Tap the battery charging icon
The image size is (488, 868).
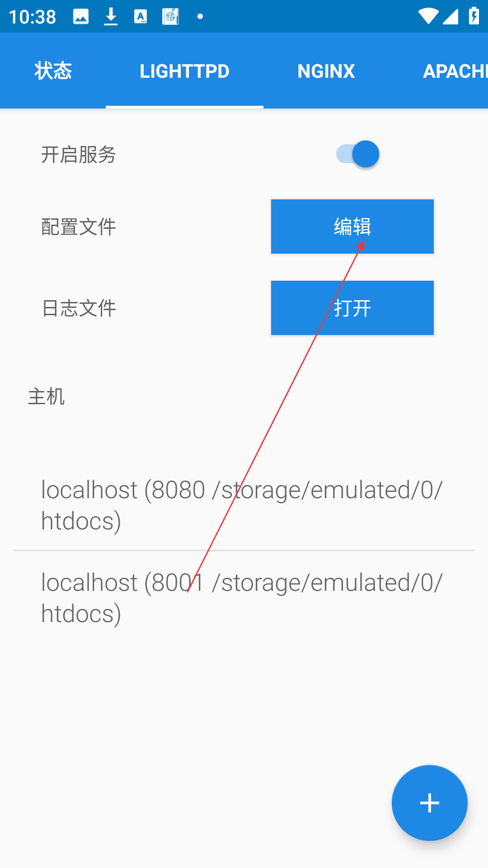(x=474, y=16)
